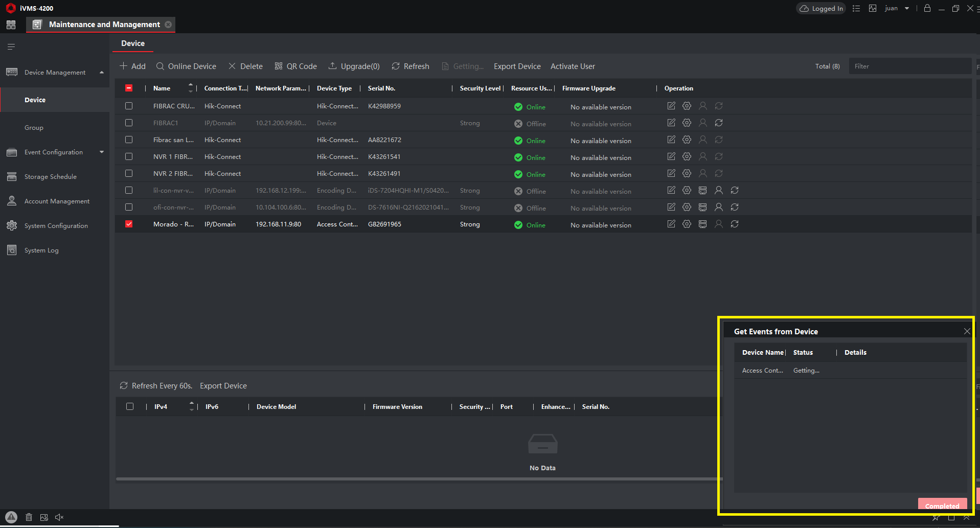Image resolution: width=980 pixels, height=528 pixels.
Task: Click Export Device in top toolbar
Action: tap(517, 66)
